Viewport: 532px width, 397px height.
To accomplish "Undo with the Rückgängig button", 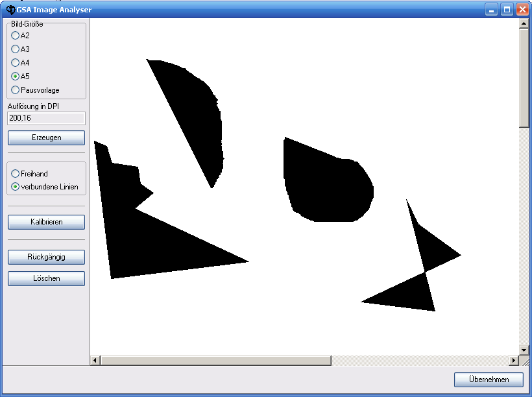I will coord(46,257).
